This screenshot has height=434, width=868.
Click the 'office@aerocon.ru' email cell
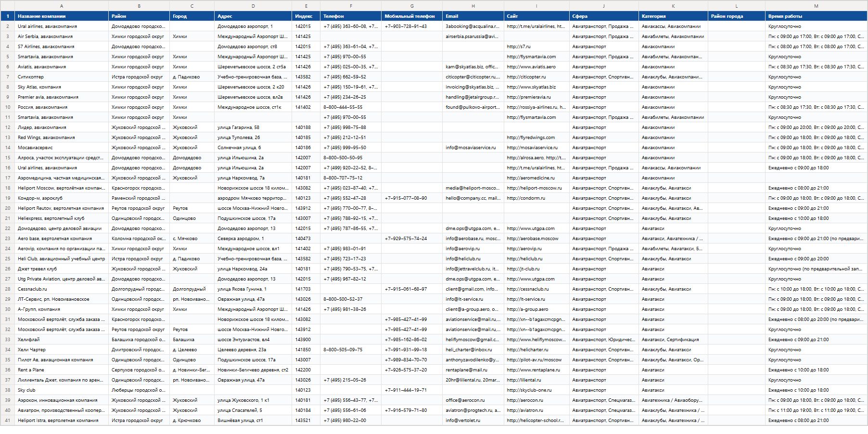click(x=473, y=400)
